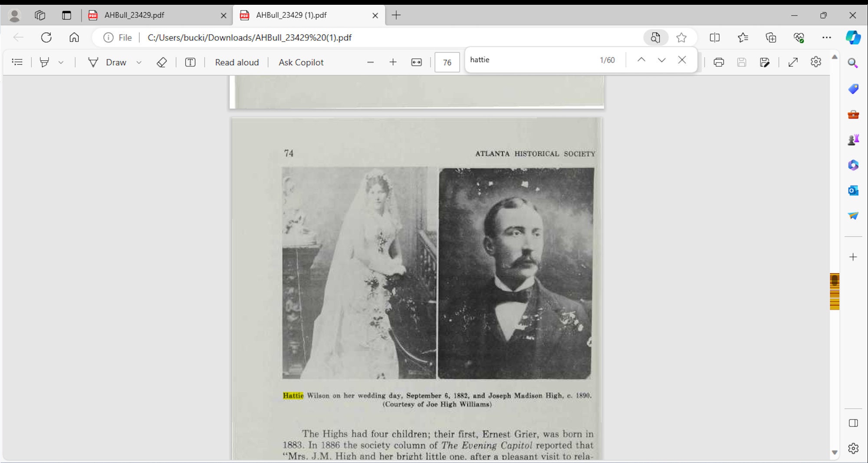
Task: Open sidebar Tools briefcase icon
Action: tap(853, 115)
